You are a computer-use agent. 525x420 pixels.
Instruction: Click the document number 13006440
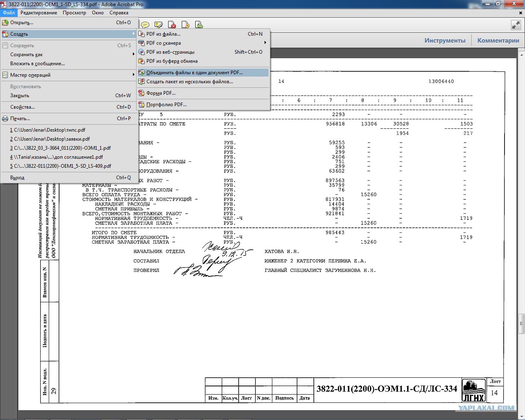pos(441,81)
